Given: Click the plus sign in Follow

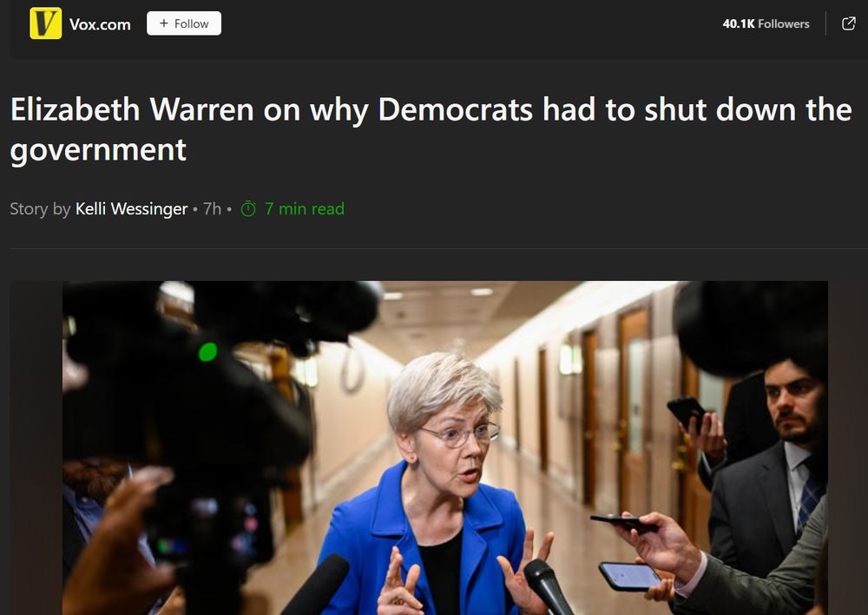Looking at the screenshot, I should tap(163, 23).
